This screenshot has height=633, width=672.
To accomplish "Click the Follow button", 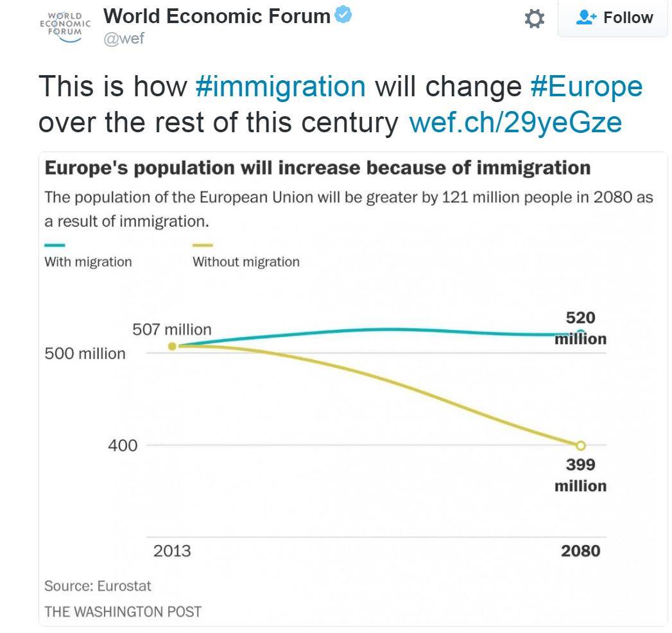I will point(614,18).
